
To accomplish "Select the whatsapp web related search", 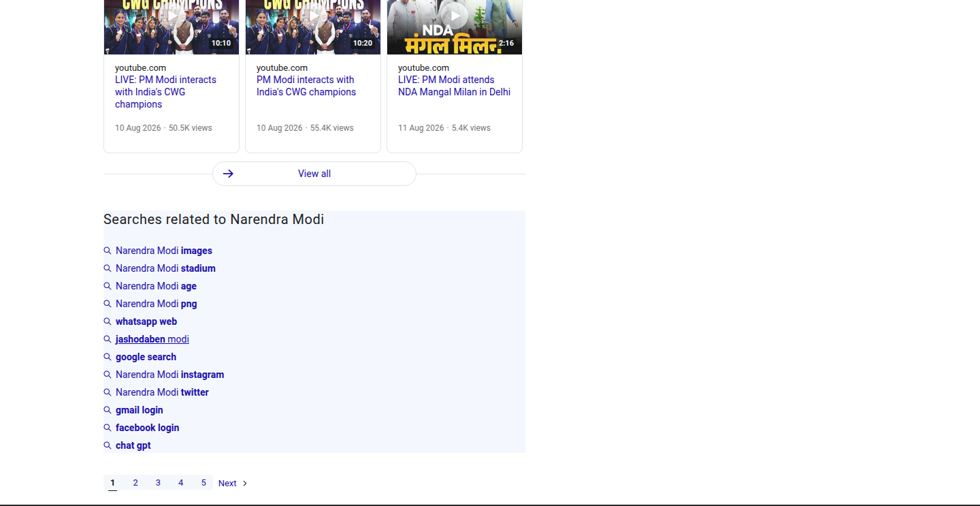I will coord(146,321).
